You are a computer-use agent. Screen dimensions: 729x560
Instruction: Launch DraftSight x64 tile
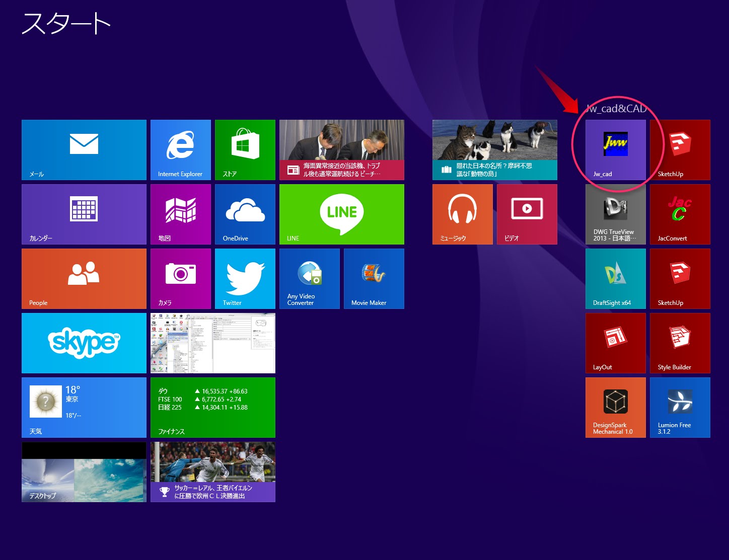616,279
